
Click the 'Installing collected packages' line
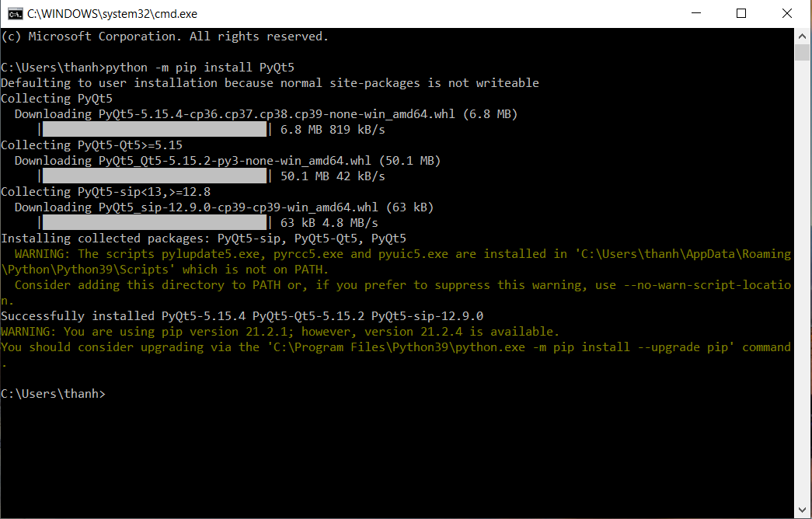coord(203,239)
